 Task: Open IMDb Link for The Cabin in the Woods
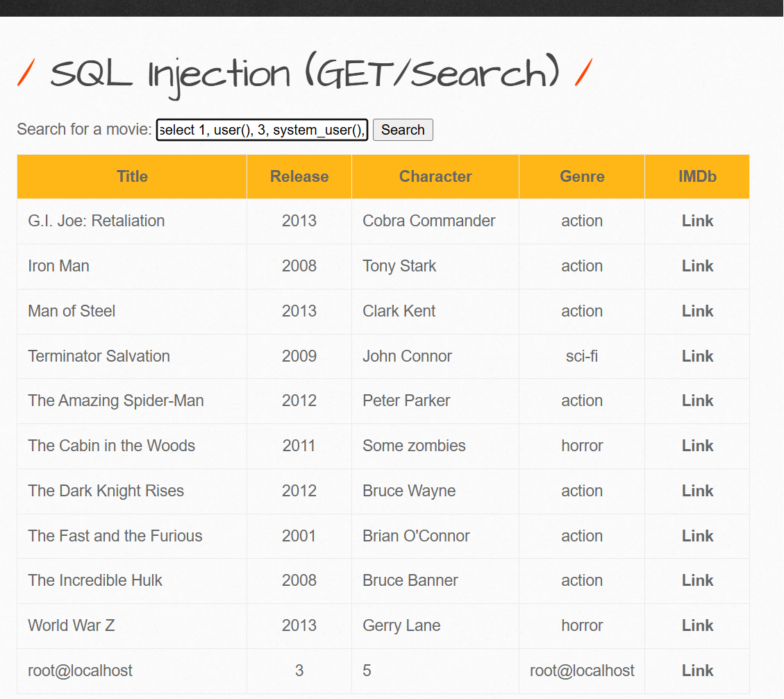click(697, 446)
